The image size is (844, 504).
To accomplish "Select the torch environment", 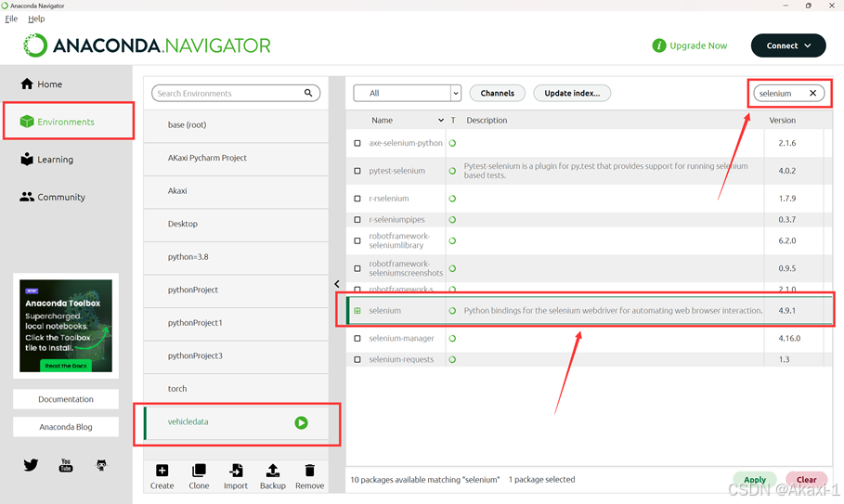I will 236,388.
